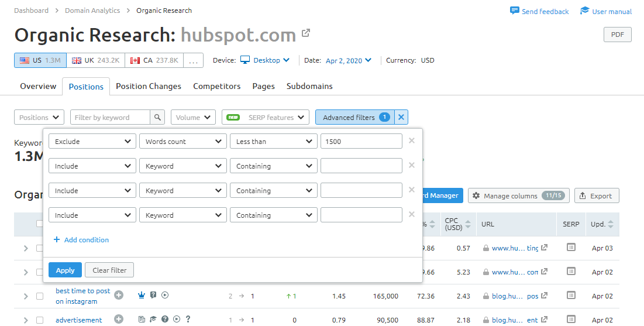Open the Less than operator dropdown
This screenshot has width=644, height=326.
(x=274, y=141)
